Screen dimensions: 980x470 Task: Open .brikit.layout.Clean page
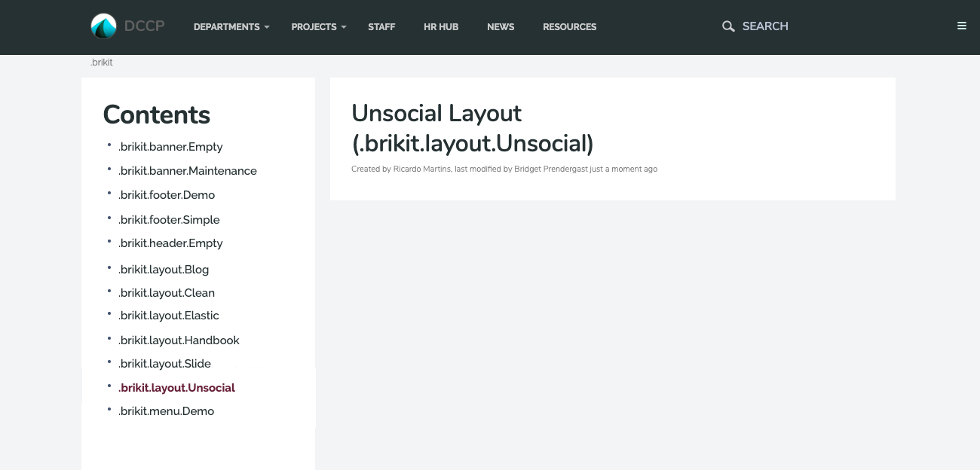pos(167,293)
